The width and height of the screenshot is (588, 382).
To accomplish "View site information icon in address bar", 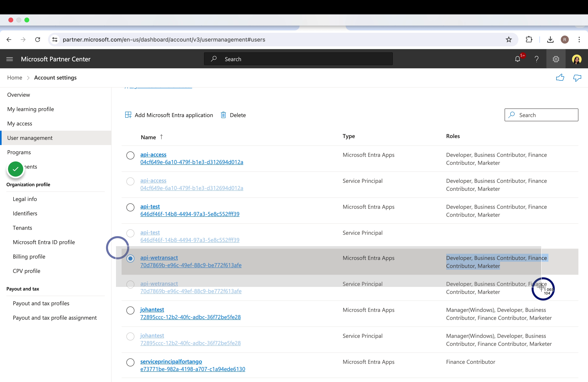I will (55, 40).
